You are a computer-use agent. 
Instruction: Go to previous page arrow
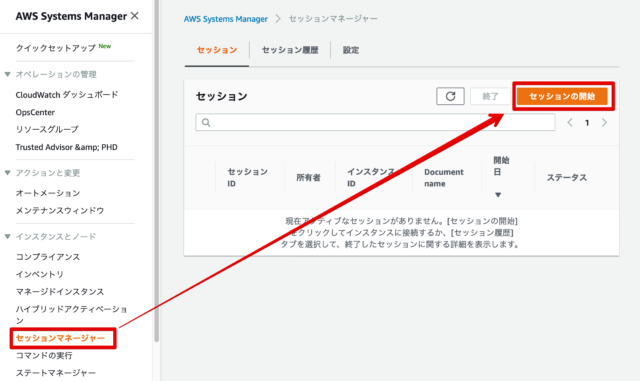tap(570, 123)
